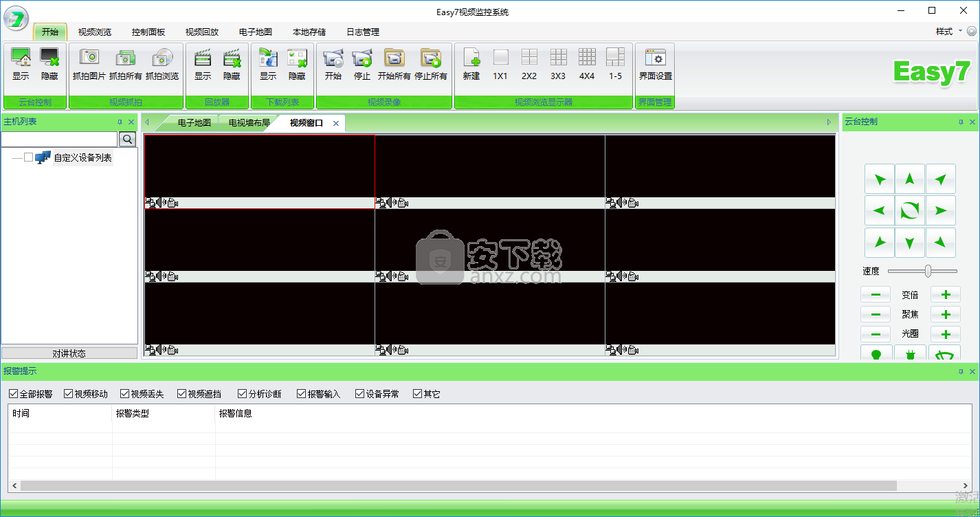980x517 pixels.
Task: Toggle 报警输入 checkbox
Action: coord(301,394)
